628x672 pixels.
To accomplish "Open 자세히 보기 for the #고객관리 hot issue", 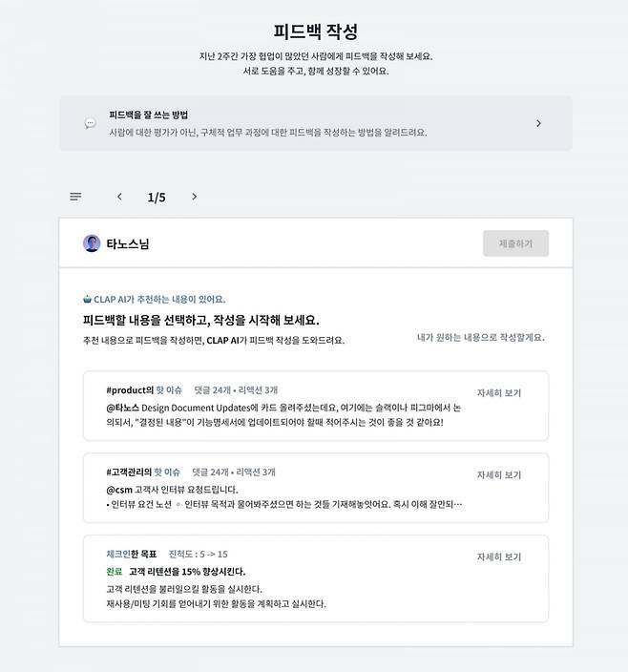I will click(x=499, y=474).
